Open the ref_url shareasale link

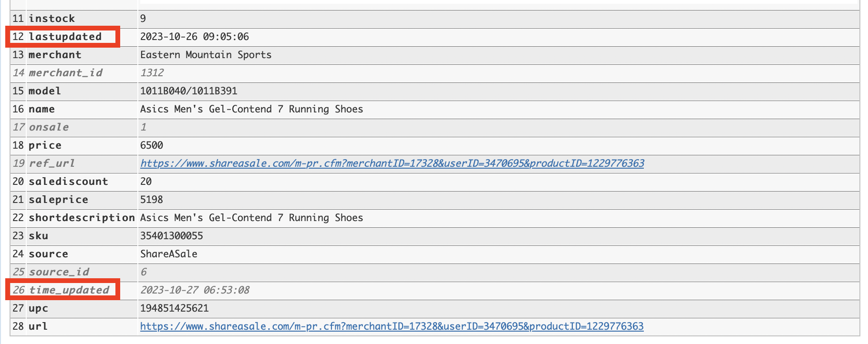[392, 163]
